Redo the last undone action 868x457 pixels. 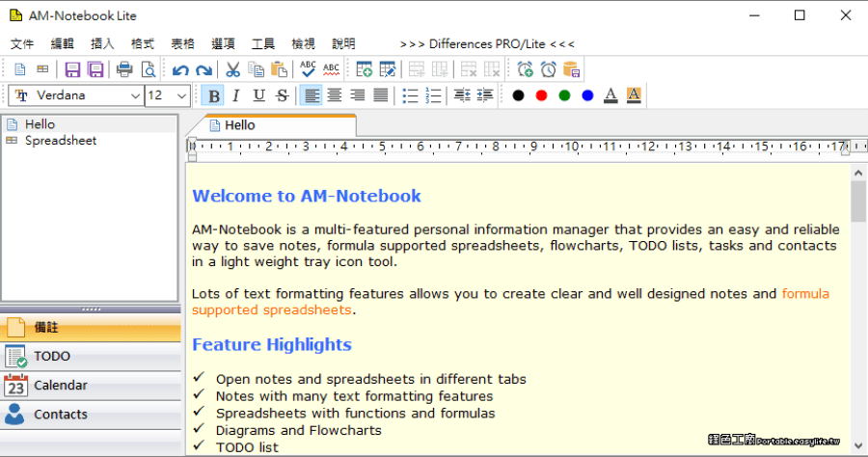pos(203,70)
